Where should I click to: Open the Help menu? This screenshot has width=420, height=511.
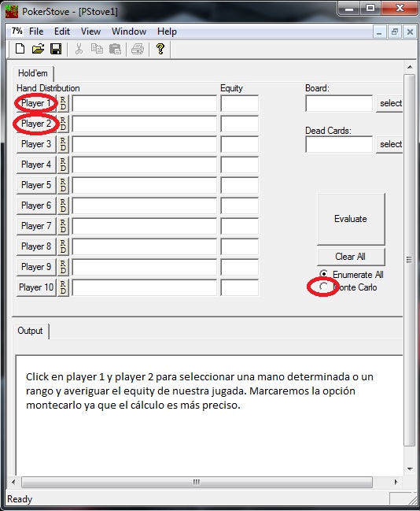[167, 31]
